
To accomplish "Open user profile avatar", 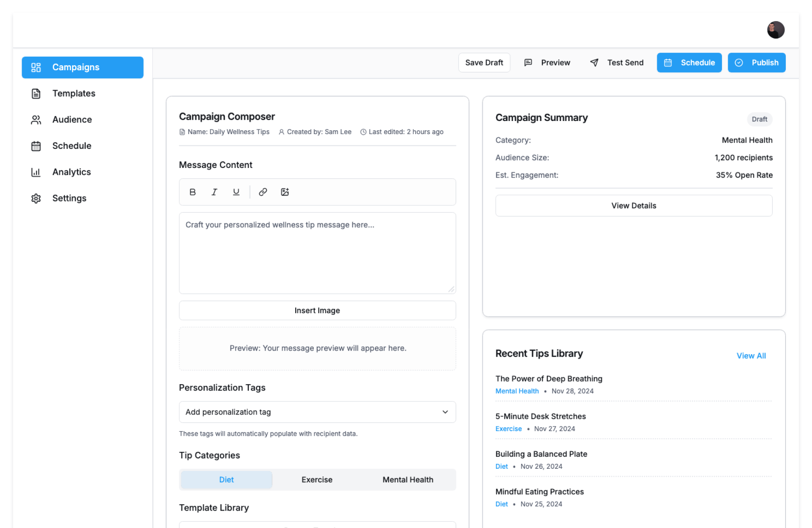I will click(x=775, y=30).
